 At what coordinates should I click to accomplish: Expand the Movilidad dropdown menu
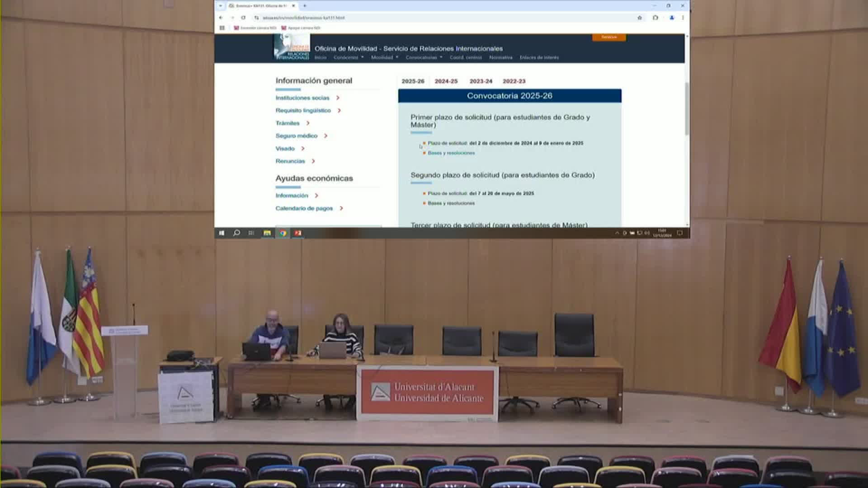[x=384, y=57]
